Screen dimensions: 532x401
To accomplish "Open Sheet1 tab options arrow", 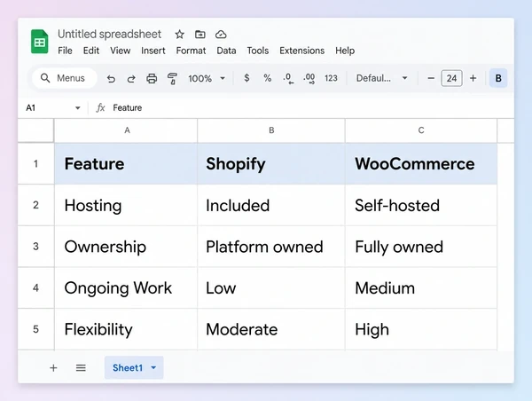I will click(x=153, y=367).
